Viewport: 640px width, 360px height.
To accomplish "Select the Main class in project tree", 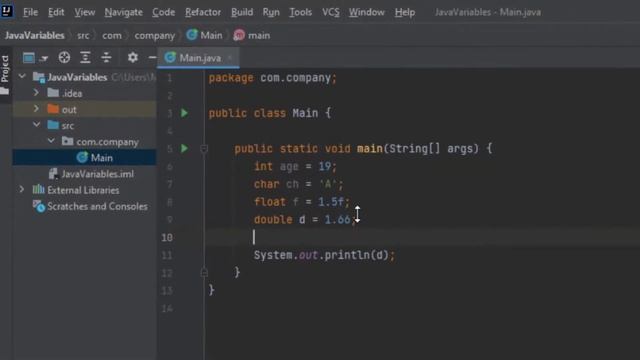I will (x=85, y=158).
